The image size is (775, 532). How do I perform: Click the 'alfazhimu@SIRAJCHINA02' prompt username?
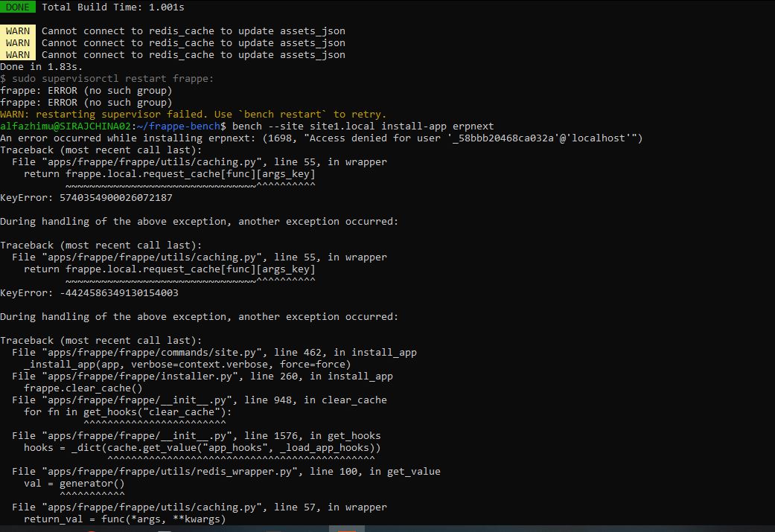click(66, 126)
